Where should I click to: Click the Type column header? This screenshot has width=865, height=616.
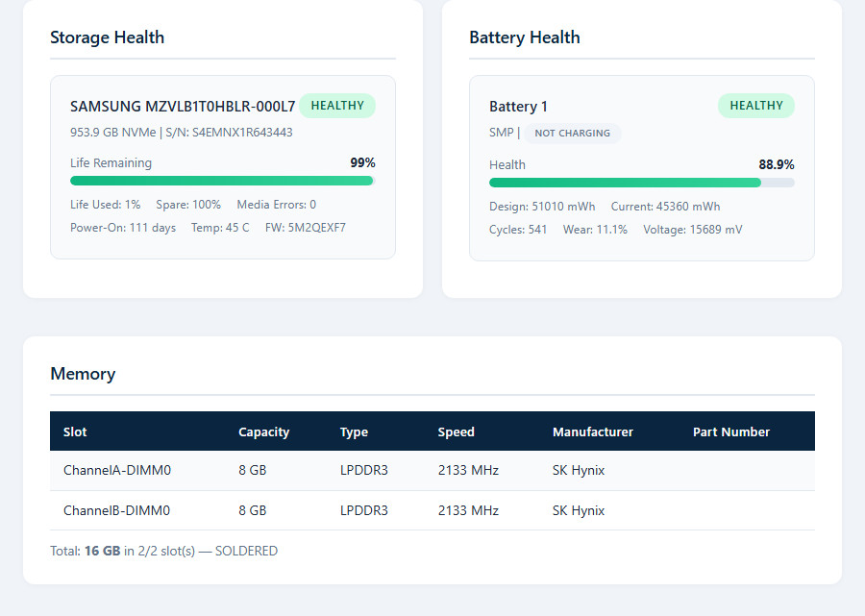pyautogui.click(x=354, y=431)
